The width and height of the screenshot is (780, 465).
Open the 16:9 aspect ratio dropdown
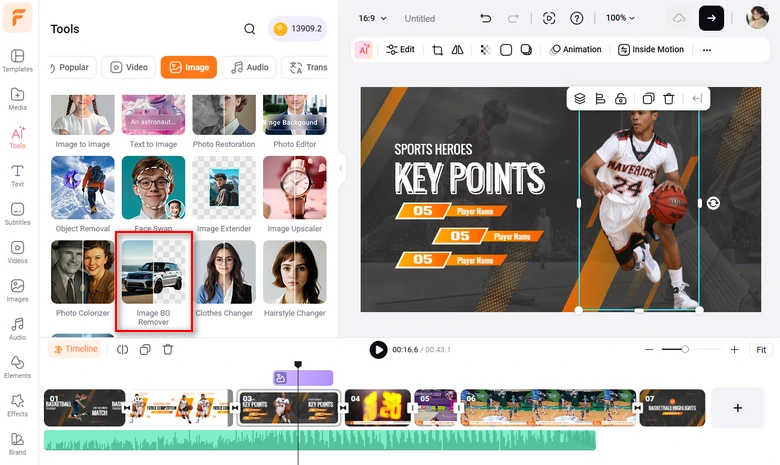(373, 18)
